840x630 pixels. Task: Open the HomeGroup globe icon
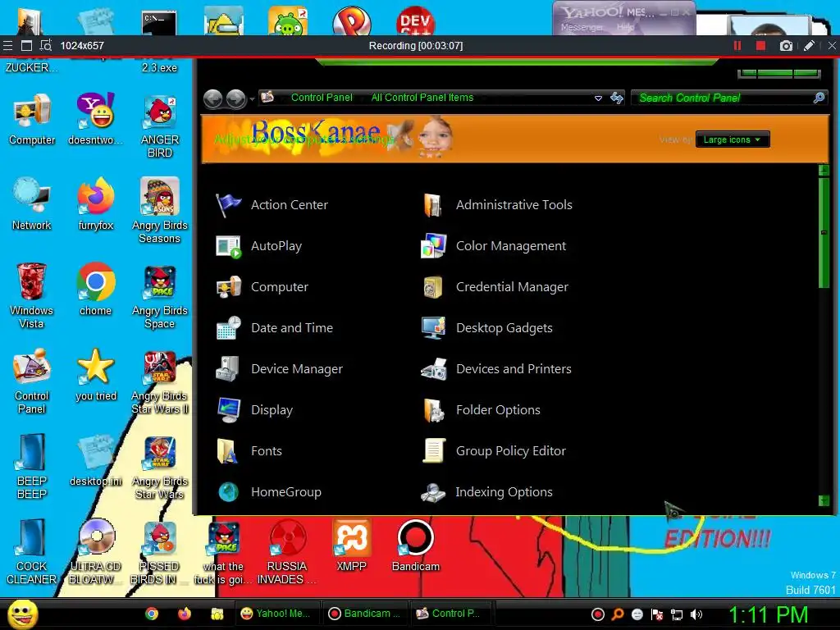tap(228, 492)
